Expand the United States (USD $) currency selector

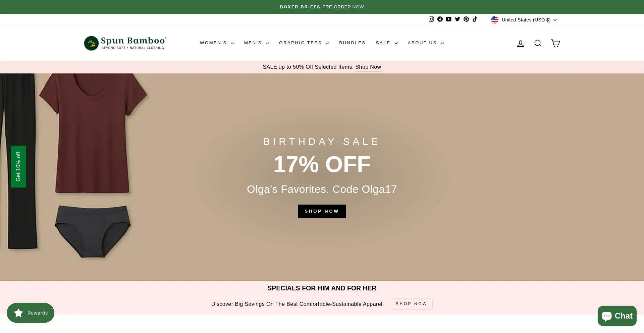pyautogui.click(x=524, y=20)
